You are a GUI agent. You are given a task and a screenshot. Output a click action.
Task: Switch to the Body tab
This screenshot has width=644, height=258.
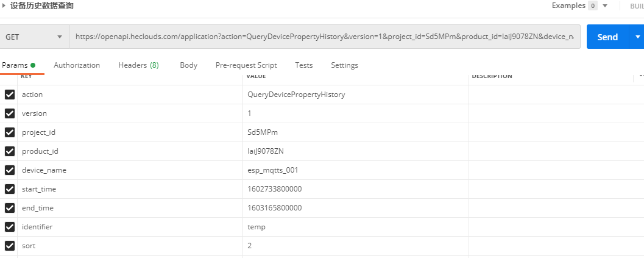click(188, 65)
